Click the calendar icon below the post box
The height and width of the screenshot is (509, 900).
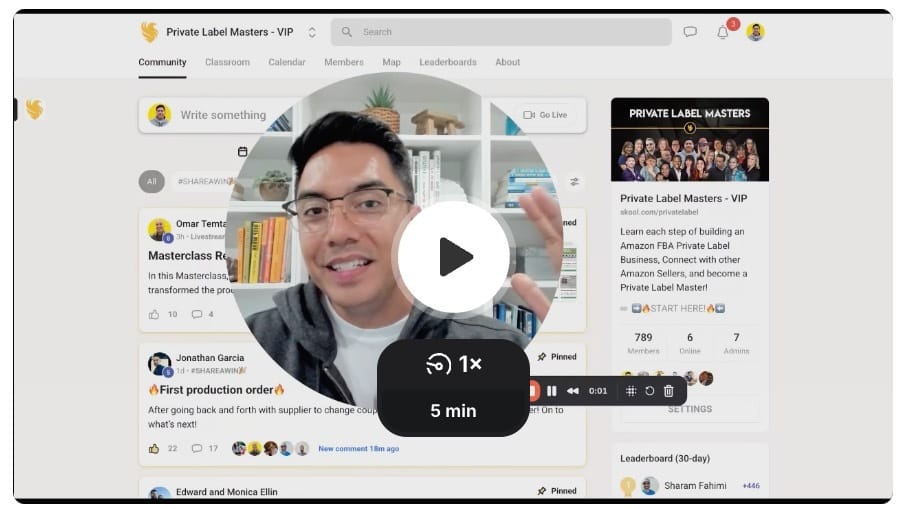[x=242, y=151]
